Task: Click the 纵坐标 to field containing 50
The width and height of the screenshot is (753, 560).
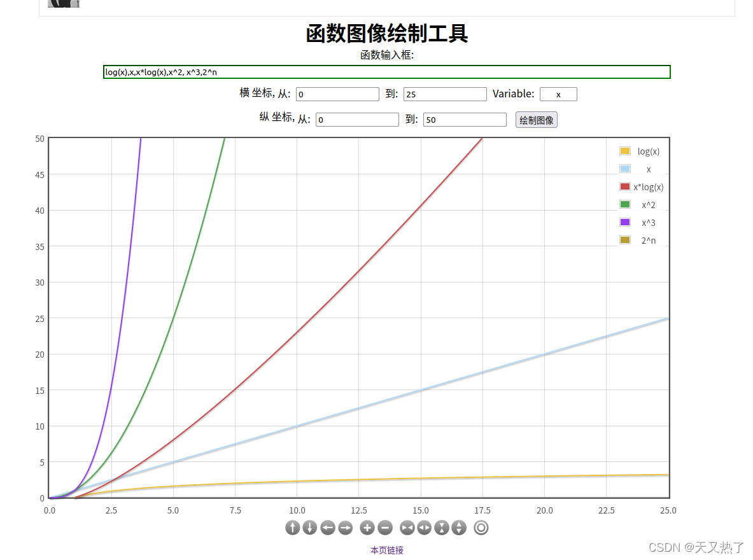Action: point(465,120)
